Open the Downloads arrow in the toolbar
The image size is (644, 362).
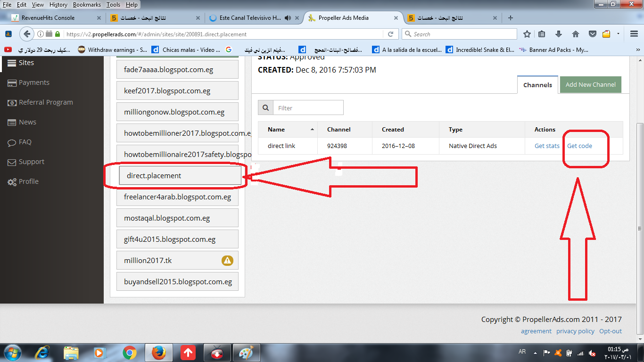[x=559, y=34]
